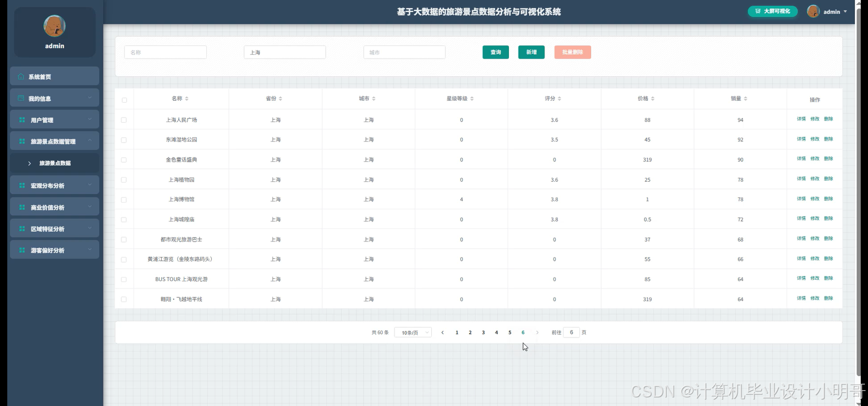Check the row for 上海植物园

(124, 180)
